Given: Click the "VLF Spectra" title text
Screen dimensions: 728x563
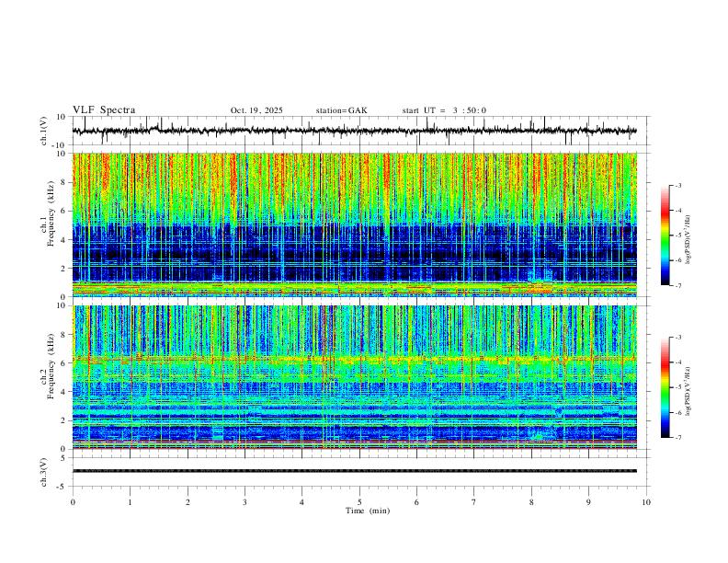Looking at the screenshot, I should 104,110.
